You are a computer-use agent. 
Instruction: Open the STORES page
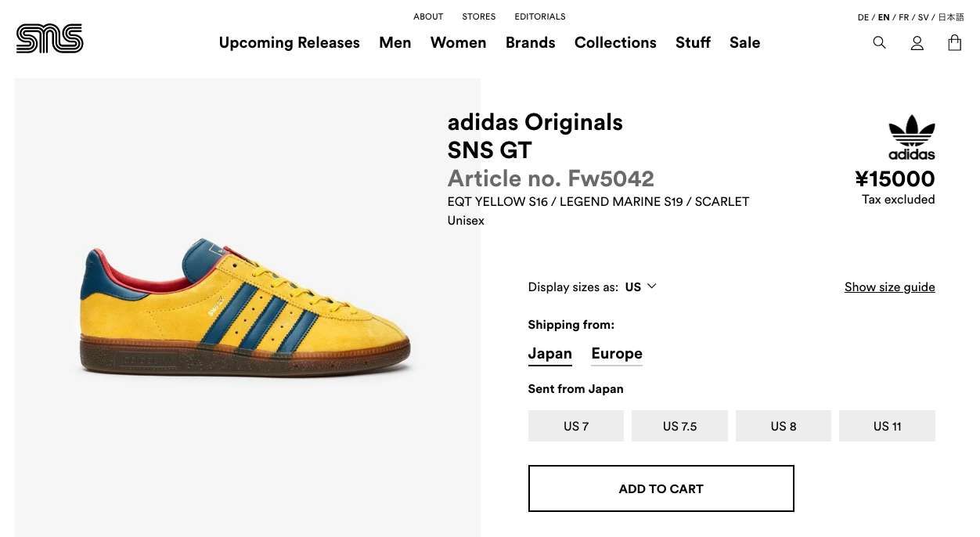click(478, 16)
